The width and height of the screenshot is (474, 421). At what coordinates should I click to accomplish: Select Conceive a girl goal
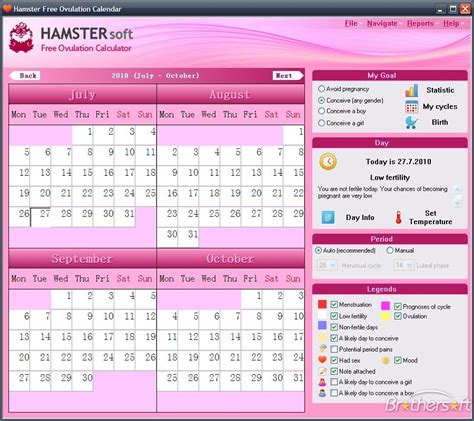[x=321, y=123]
